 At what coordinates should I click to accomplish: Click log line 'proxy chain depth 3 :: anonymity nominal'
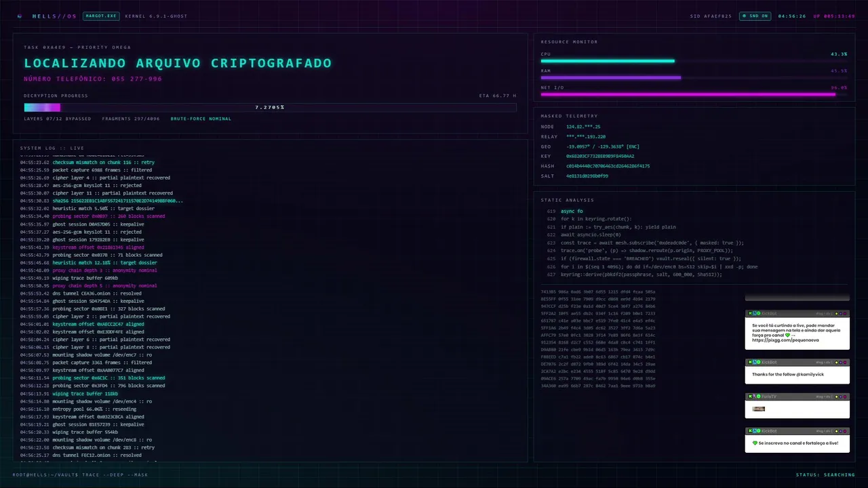(89, 270)
